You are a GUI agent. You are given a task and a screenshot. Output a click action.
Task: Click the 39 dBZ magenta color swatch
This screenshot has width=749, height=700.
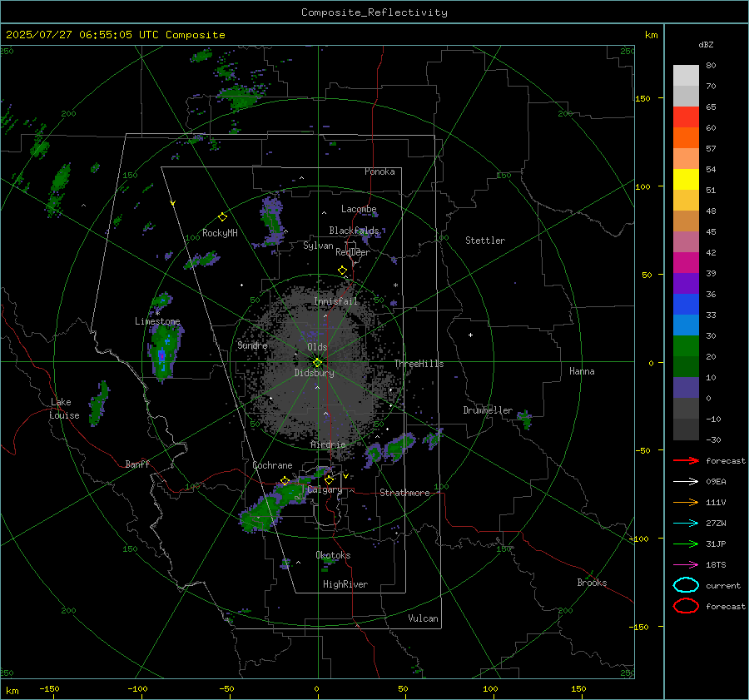pos(686,262)
